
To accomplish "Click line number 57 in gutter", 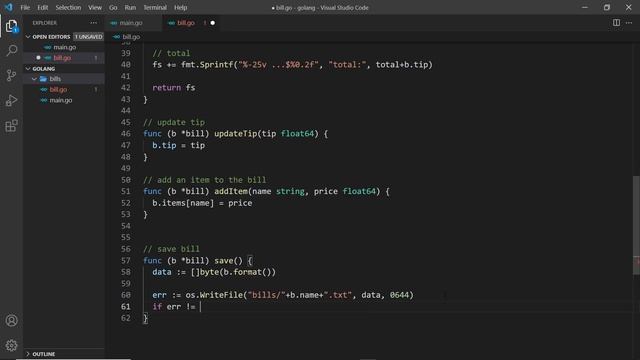I will click(x=126, y=260).
